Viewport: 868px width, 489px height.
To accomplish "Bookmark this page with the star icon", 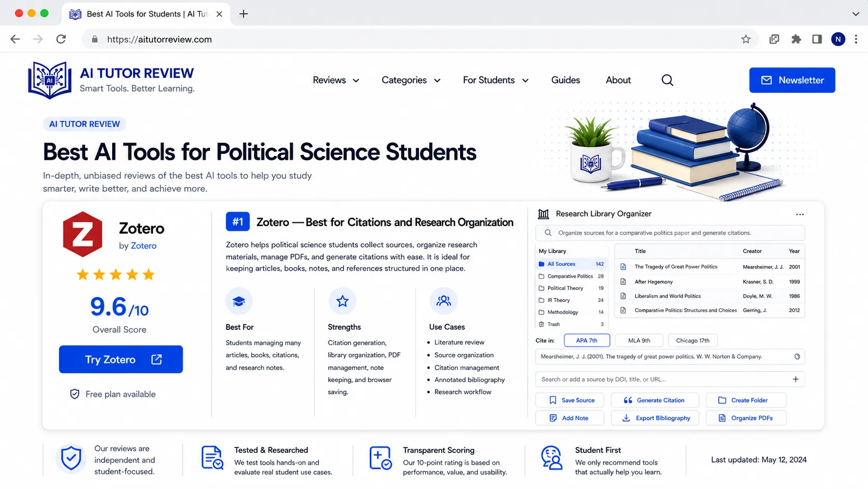I will coord(746,39).
